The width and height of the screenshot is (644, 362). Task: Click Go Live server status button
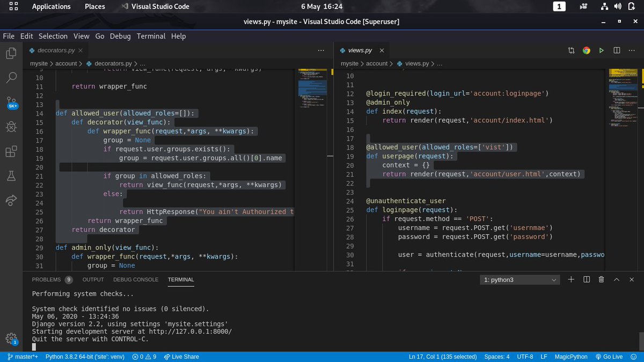[609, 357]
